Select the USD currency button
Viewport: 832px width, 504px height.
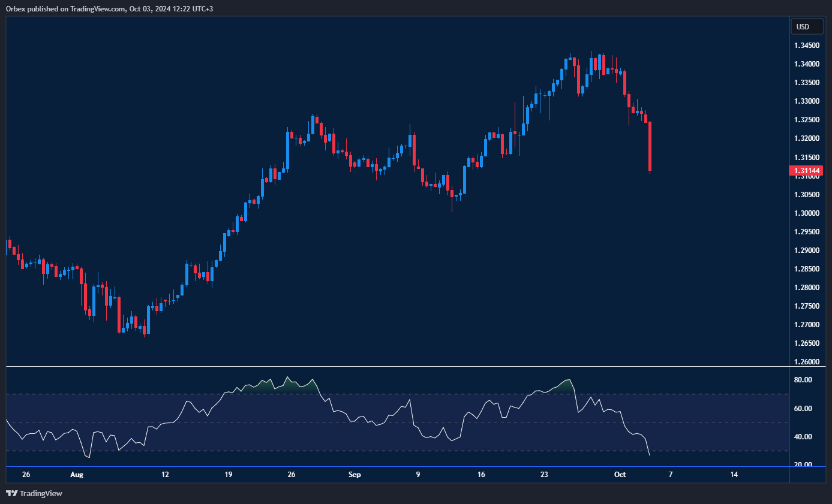(x=807, y=26)
